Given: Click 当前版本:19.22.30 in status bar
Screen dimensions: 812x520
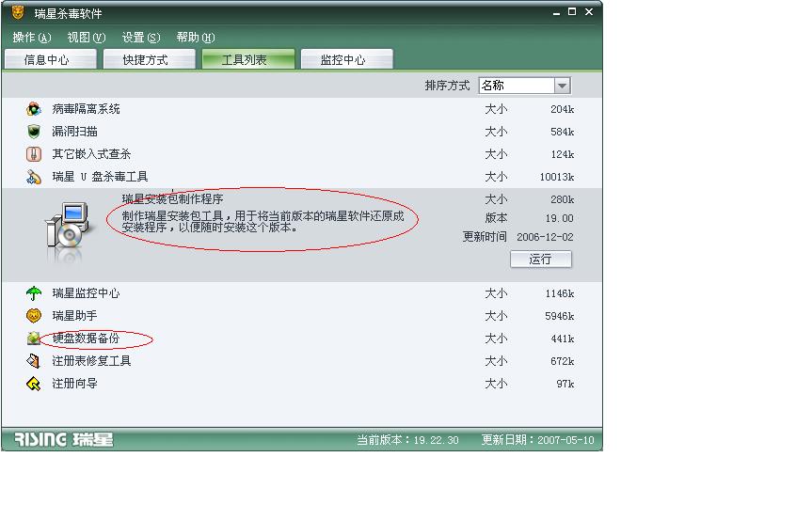Looking at the screenshot, I should [407, 440].
